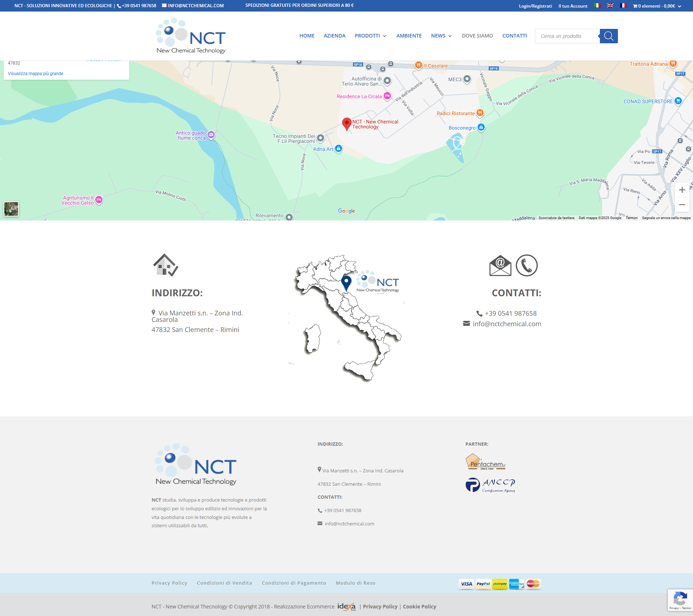Switch language with the Italian flag

pyautogui.click(x=597, y=6)
